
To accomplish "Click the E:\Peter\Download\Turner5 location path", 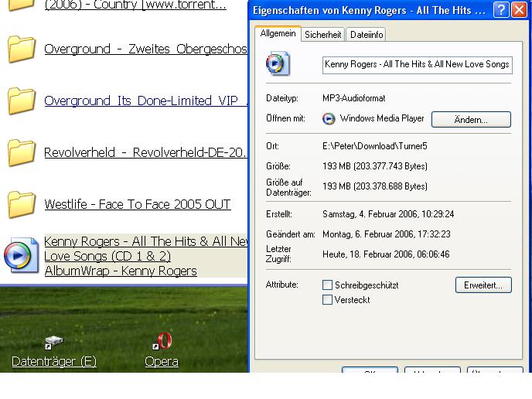I will coord(374,146).
